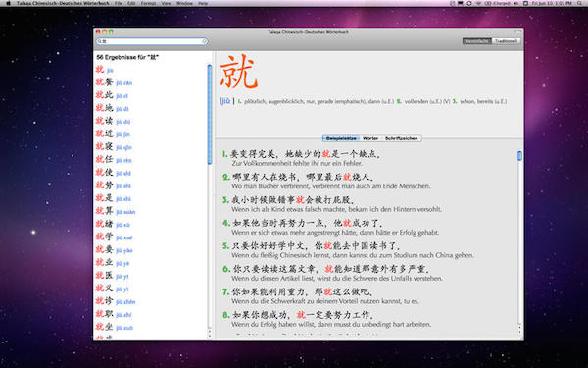Select the first result 就 jiù
The image size is (588, 368).
104,70
